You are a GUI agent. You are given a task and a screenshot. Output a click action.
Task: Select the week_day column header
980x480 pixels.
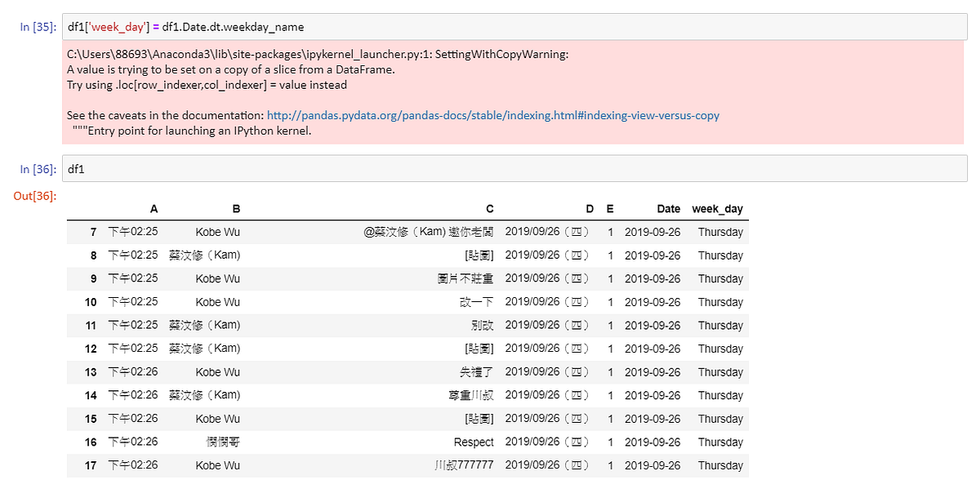point(718,209)
